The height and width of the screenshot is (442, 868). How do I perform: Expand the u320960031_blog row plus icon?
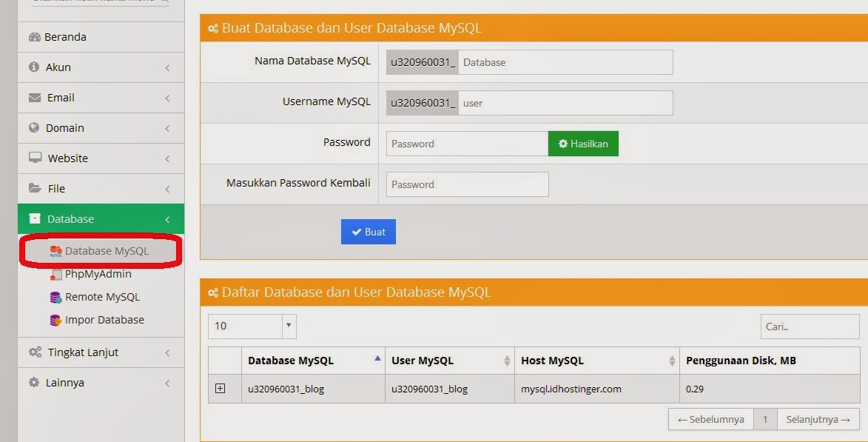[220, 388]
